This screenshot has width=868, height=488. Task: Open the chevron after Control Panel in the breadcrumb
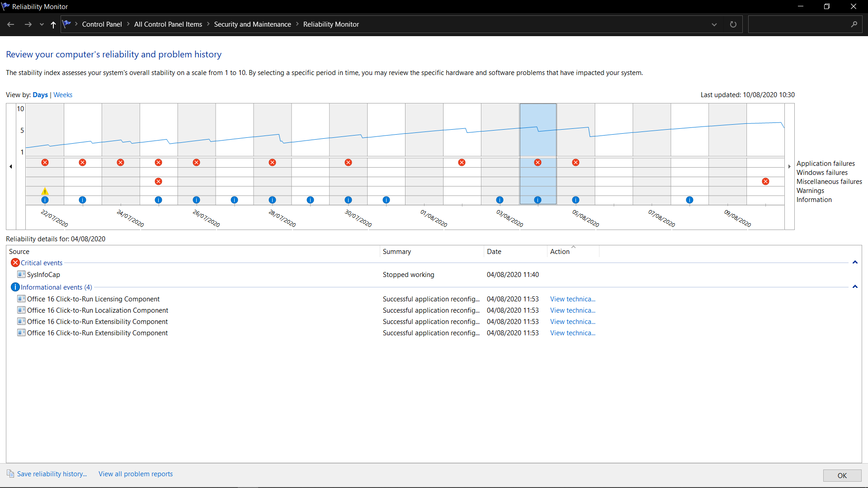click(x=128, y=24)
